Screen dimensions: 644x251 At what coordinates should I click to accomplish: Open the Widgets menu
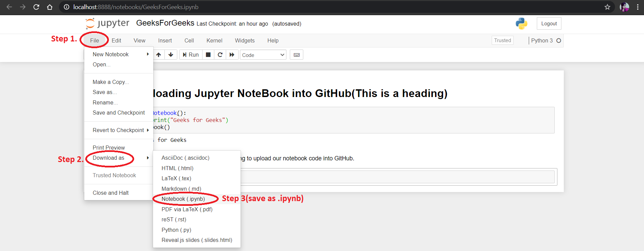(x=245, y=40)
